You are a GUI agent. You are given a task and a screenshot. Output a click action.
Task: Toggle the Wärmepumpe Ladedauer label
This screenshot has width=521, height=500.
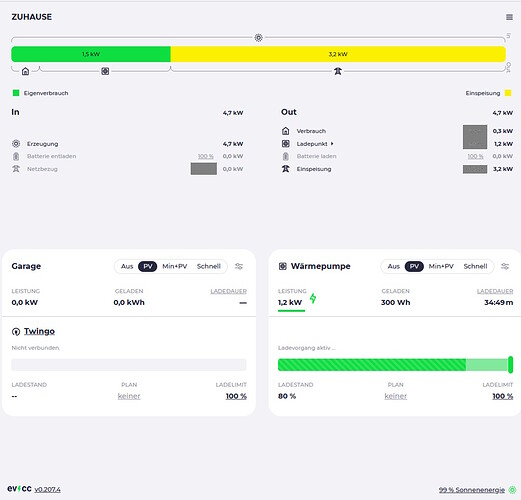(495, 291)
